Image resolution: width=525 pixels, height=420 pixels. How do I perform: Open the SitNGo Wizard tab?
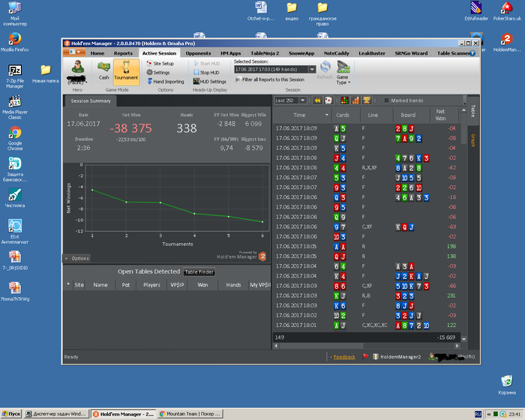(411, 53)
